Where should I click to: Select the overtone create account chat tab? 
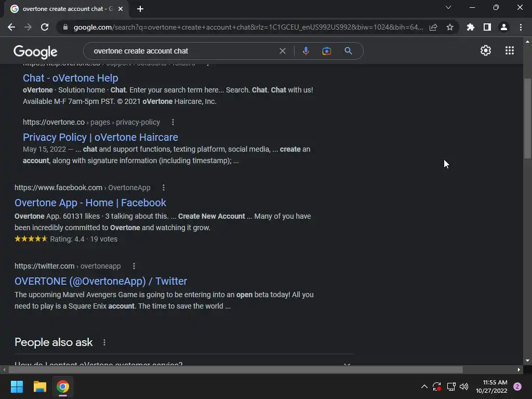(66, 9)
